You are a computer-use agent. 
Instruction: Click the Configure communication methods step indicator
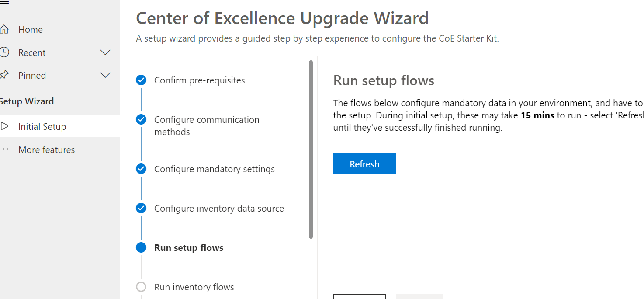[x=141, y=119]
